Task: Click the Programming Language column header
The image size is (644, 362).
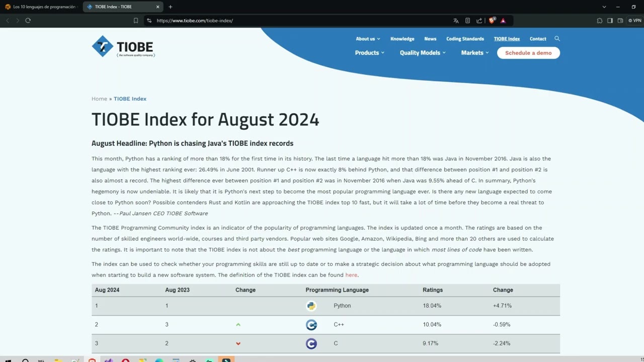Action: 337,290
